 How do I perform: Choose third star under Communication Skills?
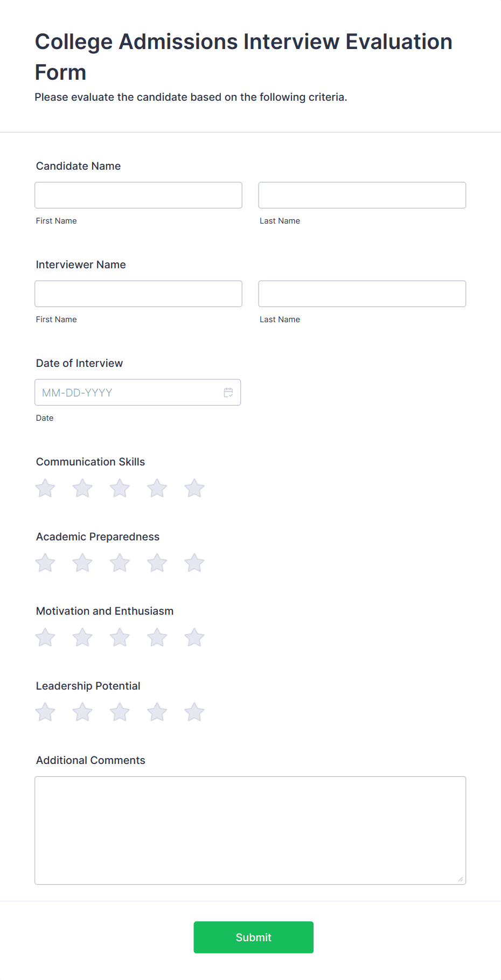point(120,488)
